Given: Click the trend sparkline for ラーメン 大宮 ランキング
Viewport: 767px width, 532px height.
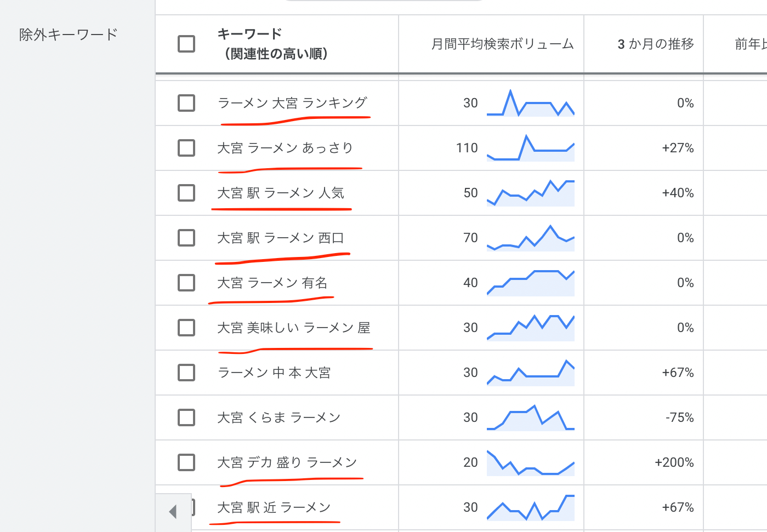Looking at the screenshot, I should (530, 103).
